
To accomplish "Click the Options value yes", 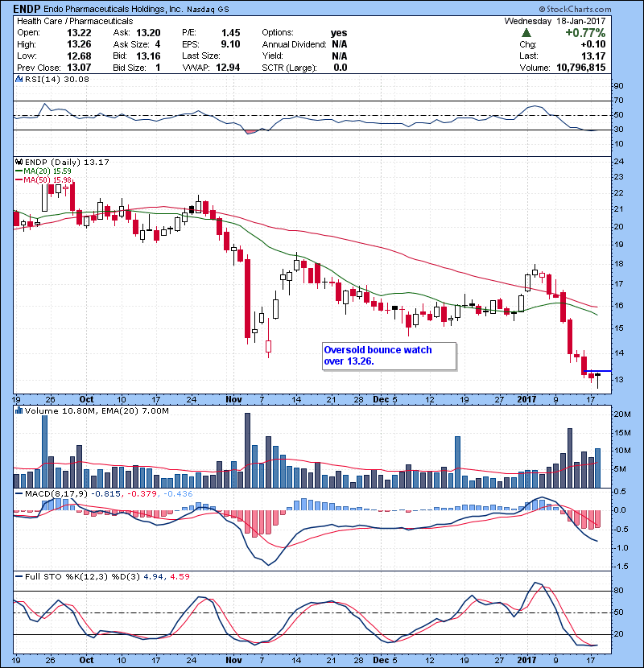I will 339,33.
